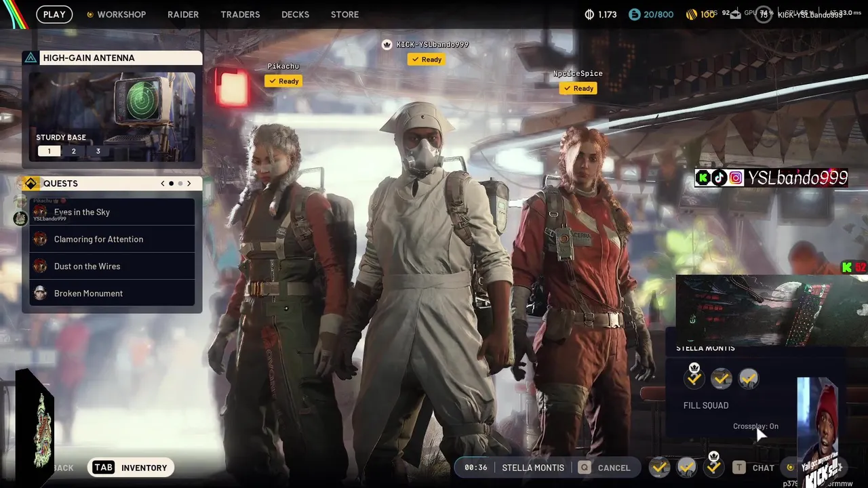Click the High-Gain Antenna triangle icon
The image size is (868, 488).
tap(31, 58)
